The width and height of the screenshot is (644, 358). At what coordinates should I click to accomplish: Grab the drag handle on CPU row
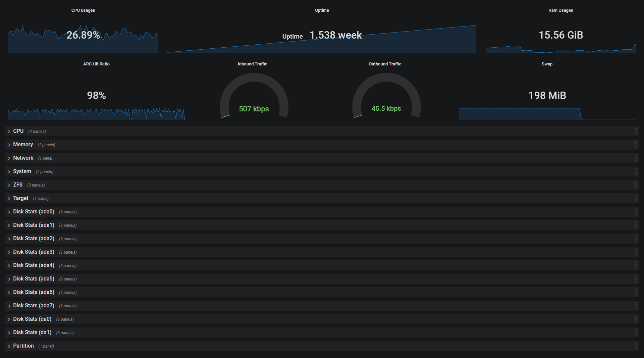click(636, 131)
